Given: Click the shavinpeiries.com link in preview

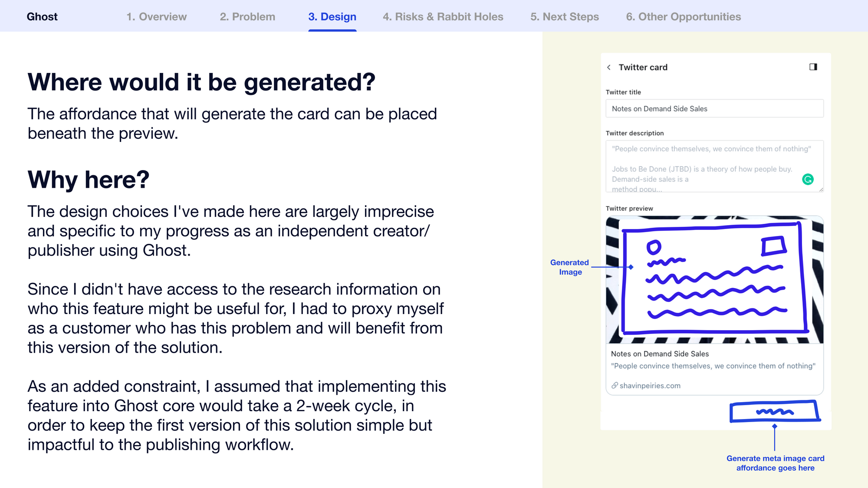Looking at the screenshot, I should pos(650,386).
